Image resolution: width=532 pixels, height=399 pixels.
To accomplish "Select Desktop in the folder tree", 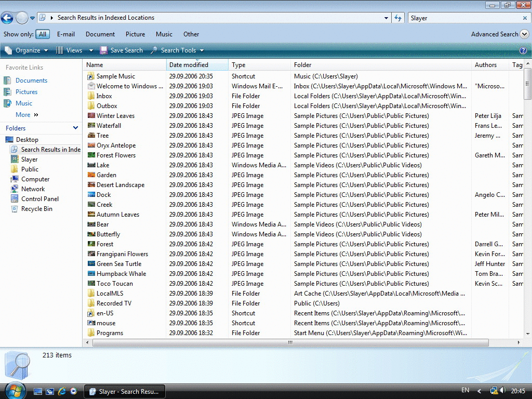I will (27, 139).
